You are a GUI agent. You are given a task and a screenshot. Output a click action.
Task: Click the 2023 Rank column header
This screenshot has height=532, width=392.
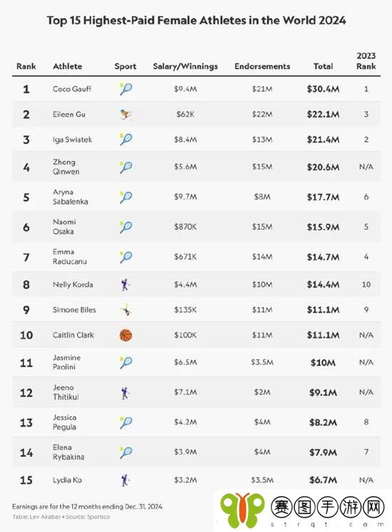pos(366,61)
